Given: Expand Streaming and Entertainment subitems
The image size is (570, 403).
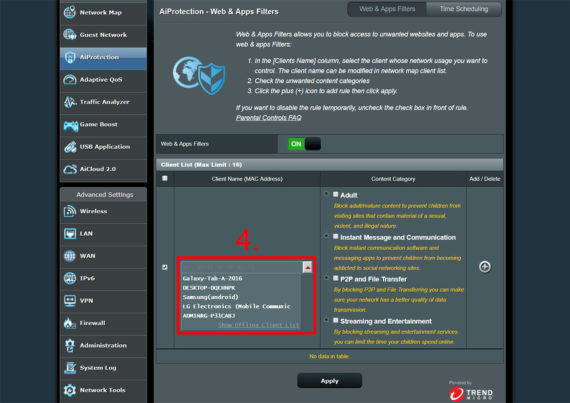Looking at the screenshot, I should 326,320.
